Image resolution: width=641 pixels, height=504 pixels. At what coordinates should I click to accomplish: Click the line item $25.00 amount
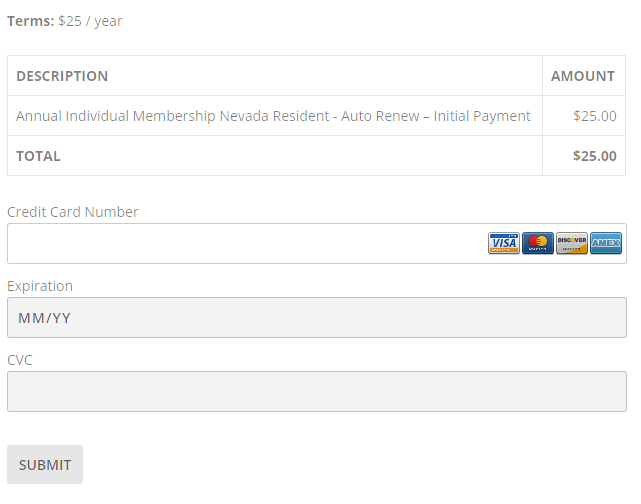tap(595, 116)
